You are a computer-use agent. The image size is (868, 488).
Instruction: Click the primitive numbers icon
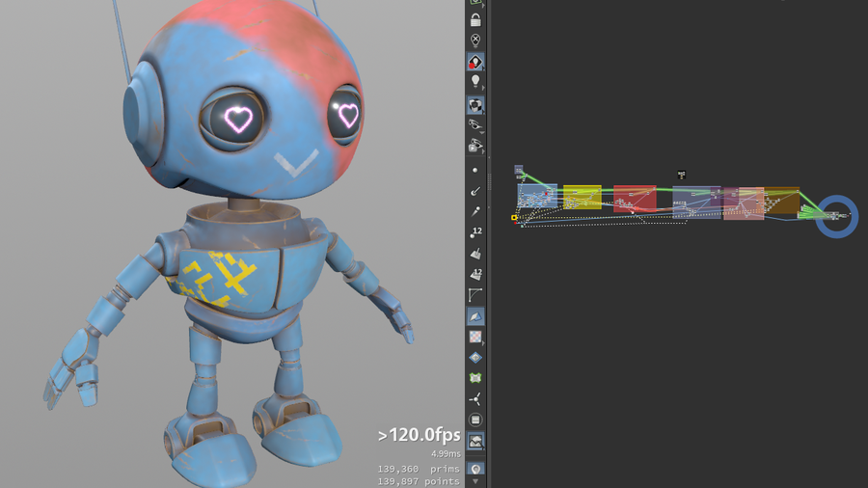tap(475, 274)
